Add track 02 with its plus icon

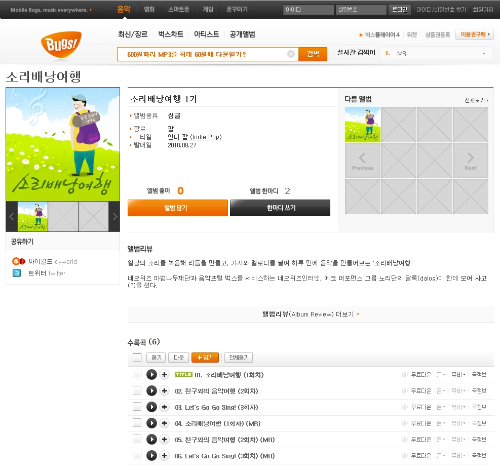point(164,391)
